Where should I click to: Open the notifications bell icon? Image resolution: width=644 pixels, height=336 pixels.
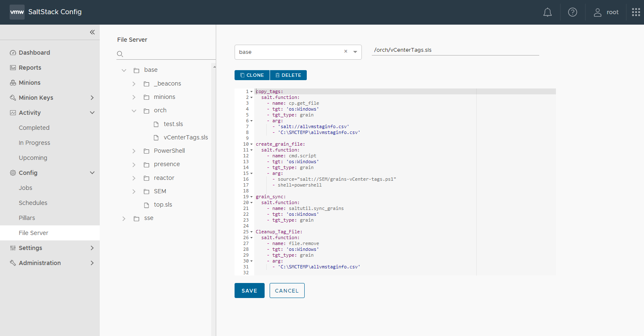[x=548, y=13]
